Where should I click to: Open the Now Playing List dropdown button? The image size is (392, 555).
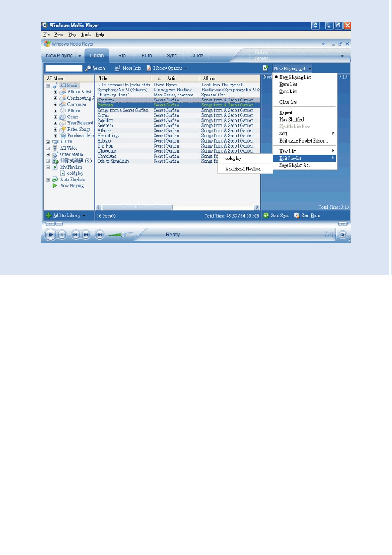click(292, 68)
